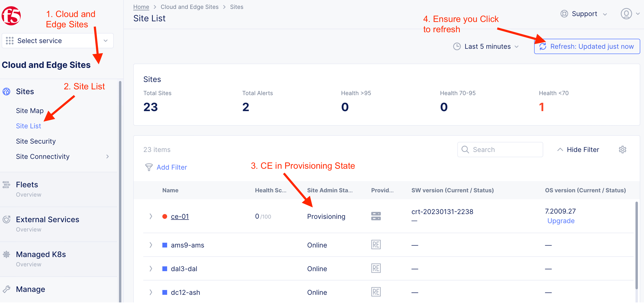Click the Managed K8s helm icon
This screenshot has width=644, height=305.
pyautogui.click(x=6, y=254)
